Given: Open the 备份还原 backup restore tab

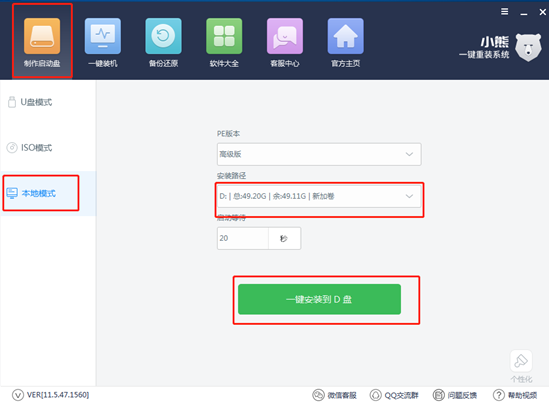Looking at the screenshot, I should (163, 43).
